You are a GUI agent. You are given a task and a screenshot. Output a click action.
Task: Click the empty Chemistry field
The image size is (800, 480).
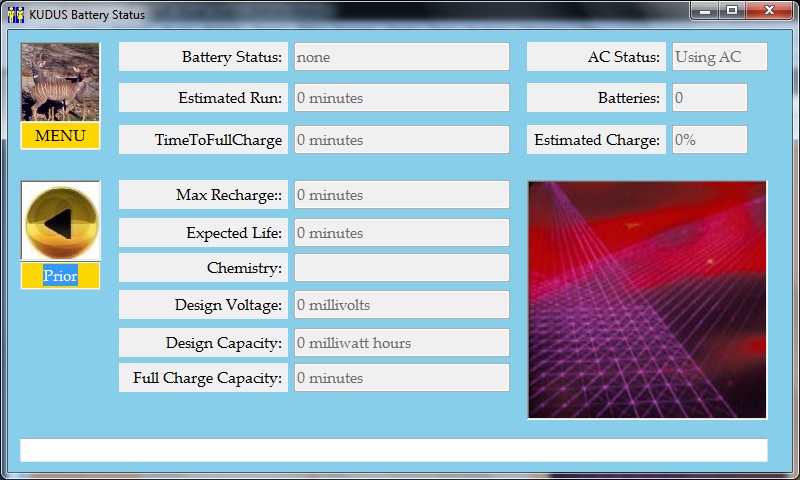[x=401, y=268]
